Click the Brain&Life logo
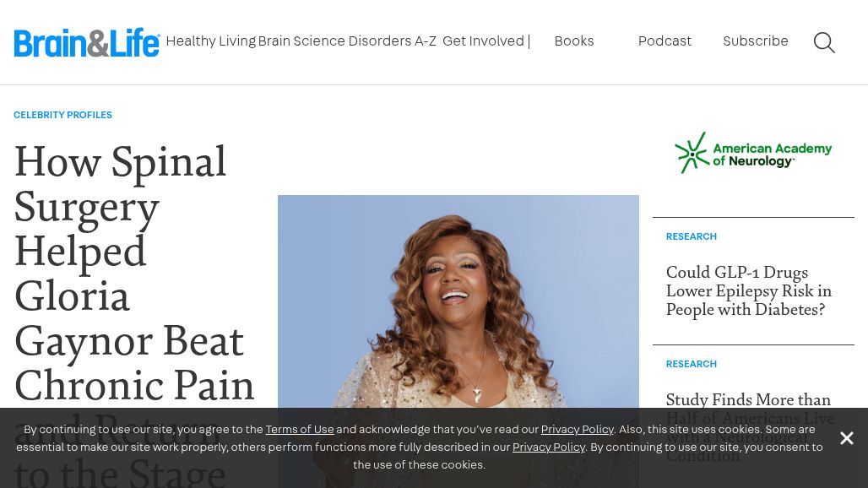 (x=87, y=42)
